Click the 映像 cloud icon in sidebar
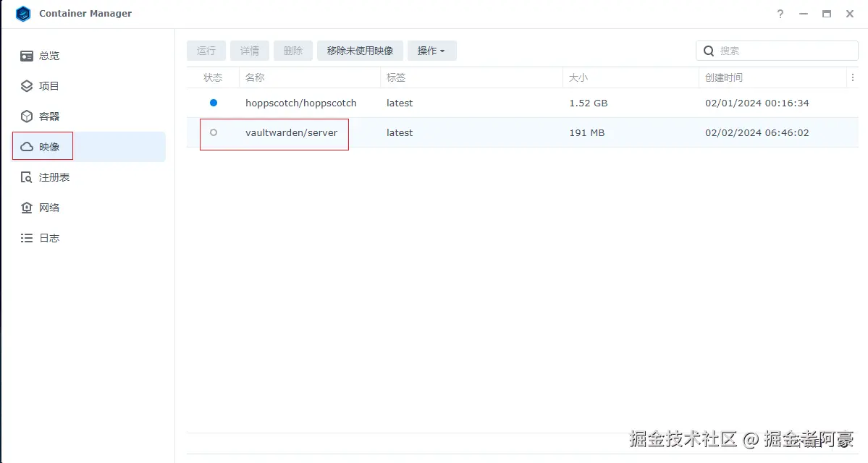This screenshot has height=463, width=868. [x=27, y=147]
